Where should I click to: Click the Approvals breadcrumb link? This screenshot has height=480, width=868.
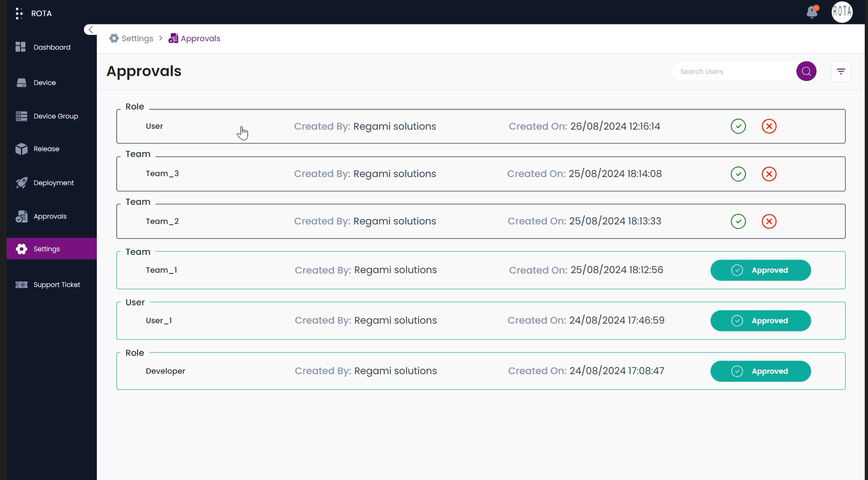(201, 39)
